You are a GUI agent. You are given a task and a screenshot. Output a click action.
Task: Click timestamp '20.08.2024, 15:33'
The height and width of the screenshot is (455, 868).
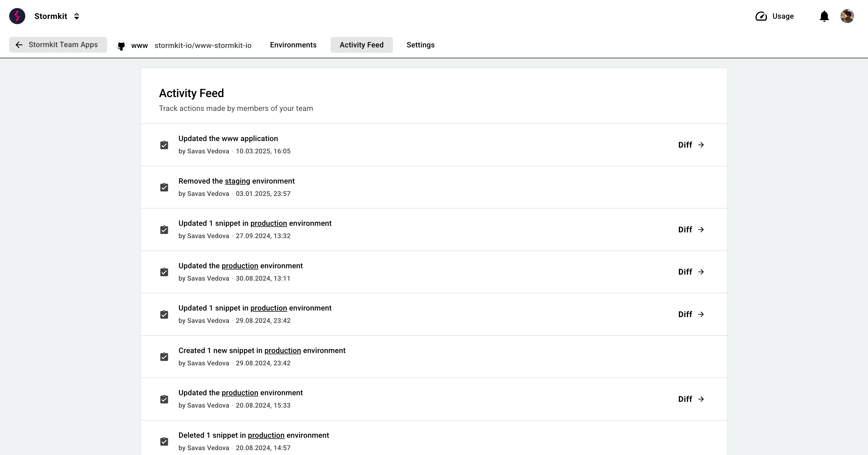coord(263,405)
